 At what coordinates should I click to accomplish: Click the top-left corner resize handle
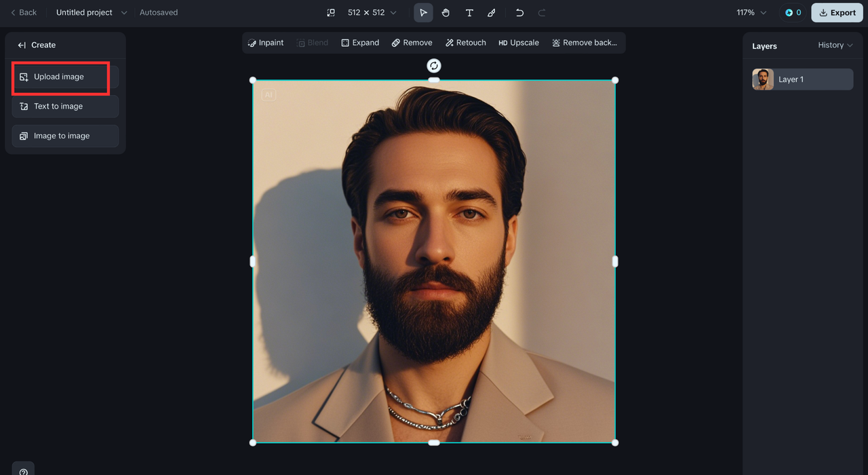pyautogui.click(x=253, y=80)
